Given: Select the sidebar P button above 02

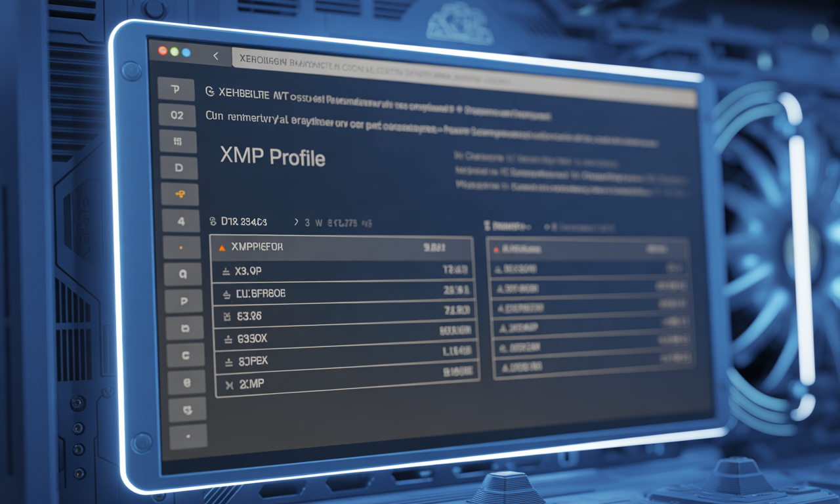Looking at the screenshot, I should coord(176,89).
